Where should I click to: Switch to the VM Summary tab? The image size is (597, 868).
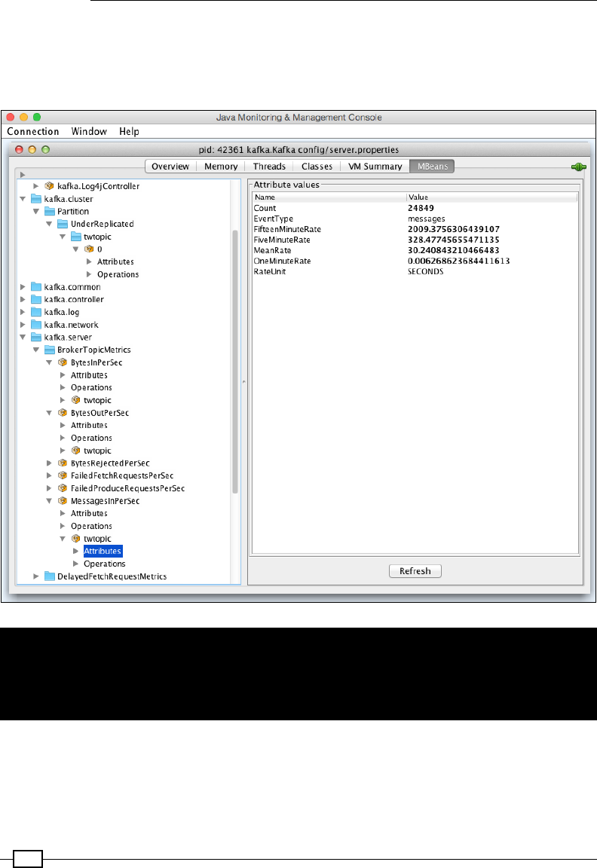(x=375, y=167)
